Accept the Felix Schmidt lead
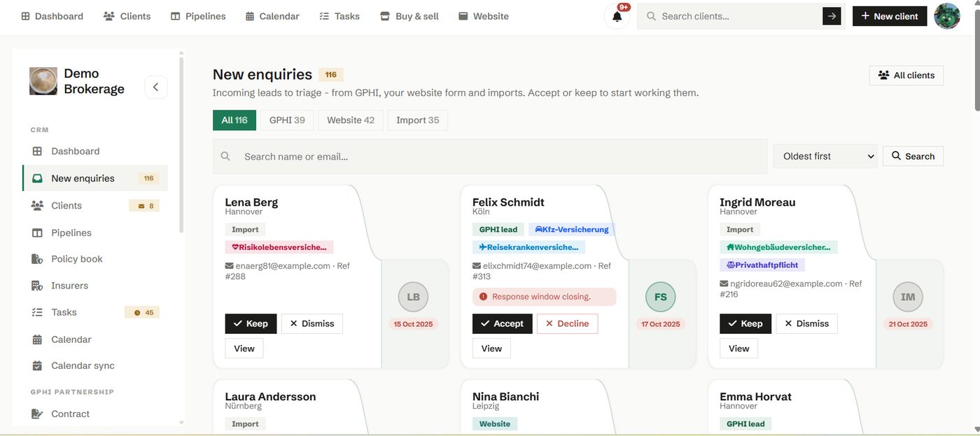This screenshot has height=436, width=980. click(503, 323)
